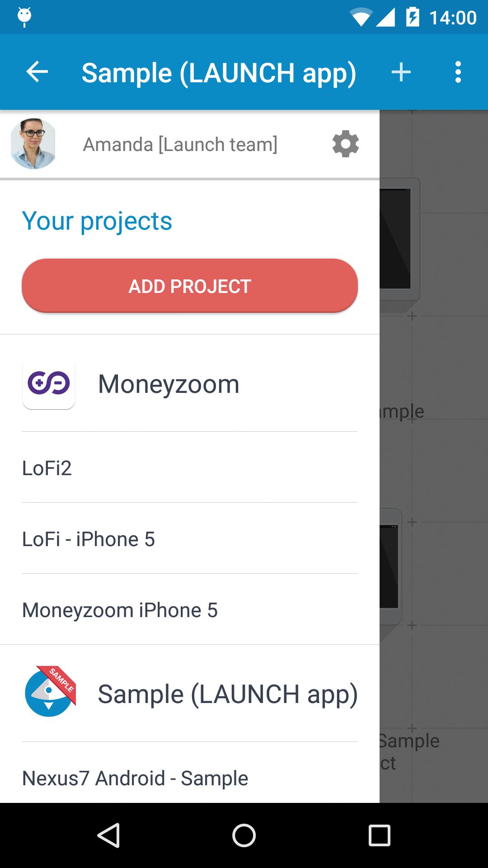
Task: Tap the Sample LAUNCH app rocket icon
Action: pos(50,692)
